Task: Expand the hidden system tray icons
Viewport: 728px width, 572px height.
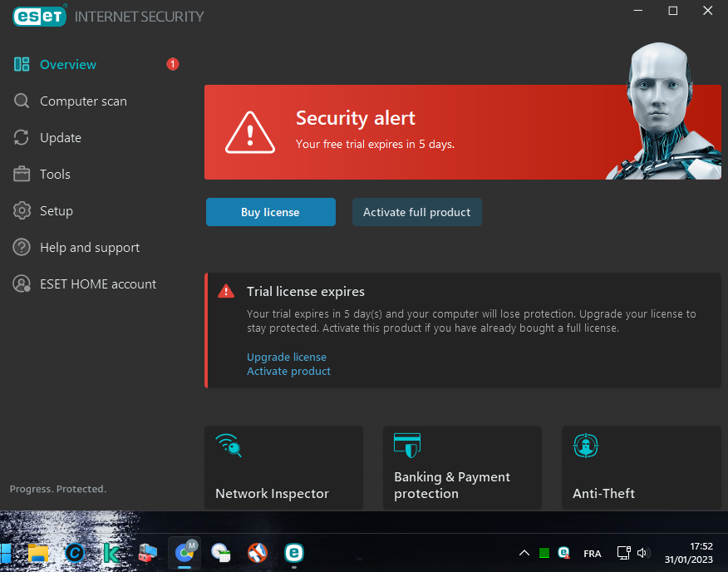Action: point(524,553)
